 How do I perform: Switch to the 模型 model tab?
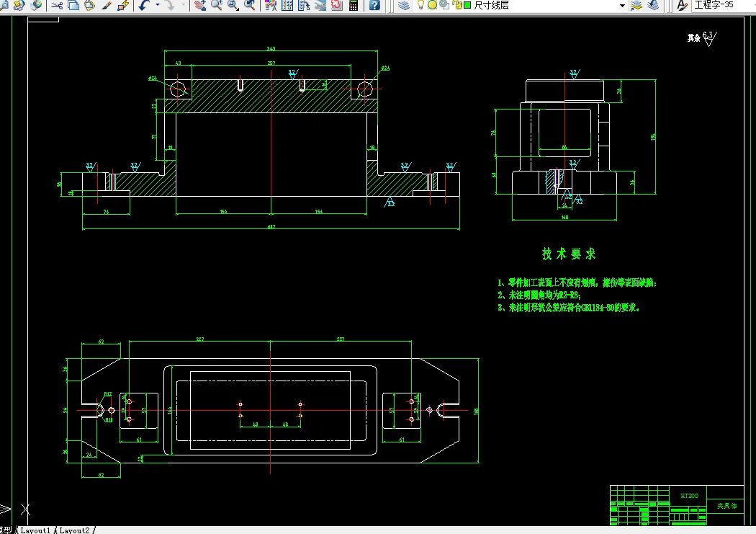pos(6,530)
